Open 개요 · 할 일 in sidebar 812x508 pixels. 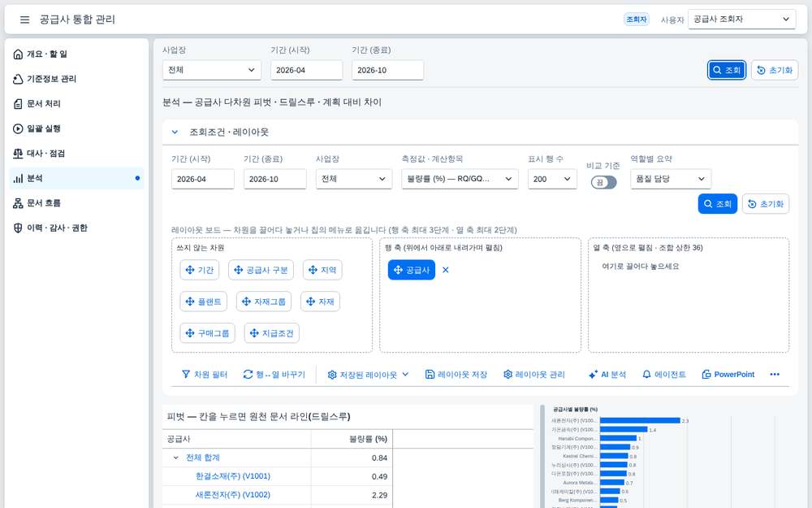pyautogui.click(x=76, y=54)
